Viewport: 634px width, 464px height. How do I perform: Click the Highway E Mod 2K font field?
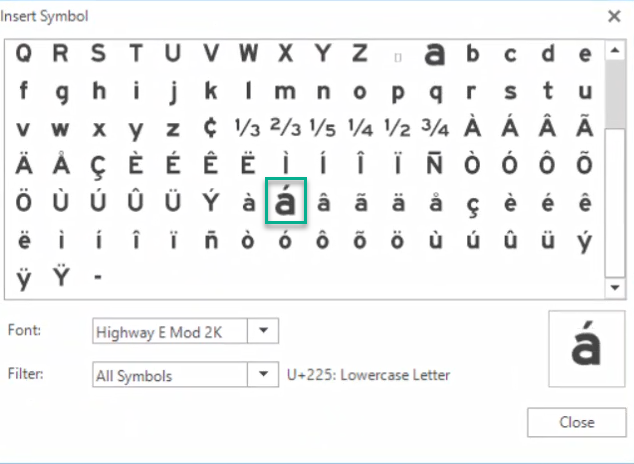coord(168,330)
